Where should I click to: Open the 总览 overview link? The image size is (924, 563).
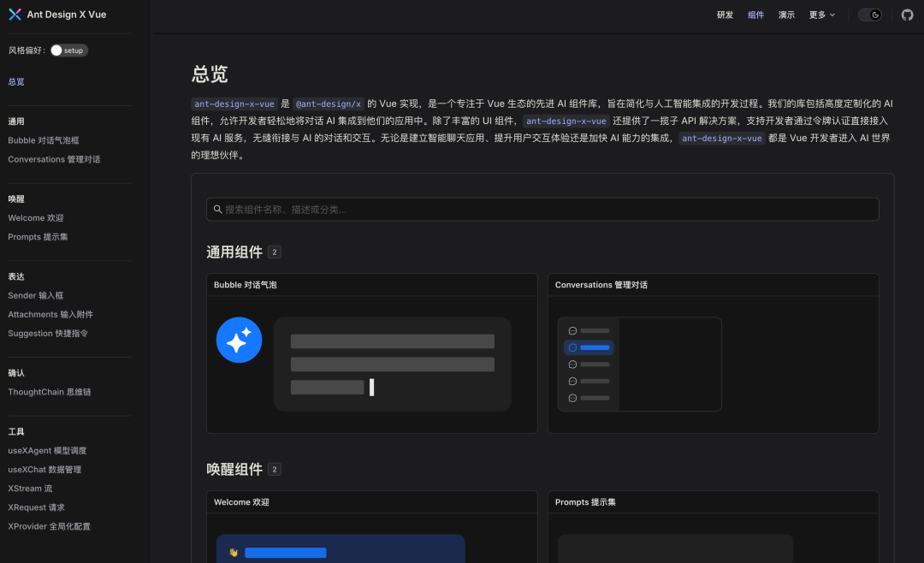15,81
